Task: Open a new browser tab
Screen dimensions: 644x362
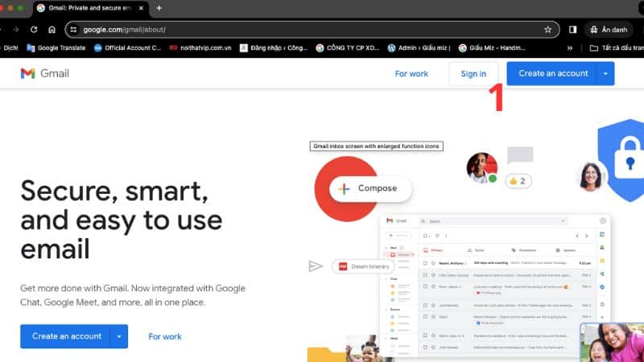Action: click(x=159, y=8)
